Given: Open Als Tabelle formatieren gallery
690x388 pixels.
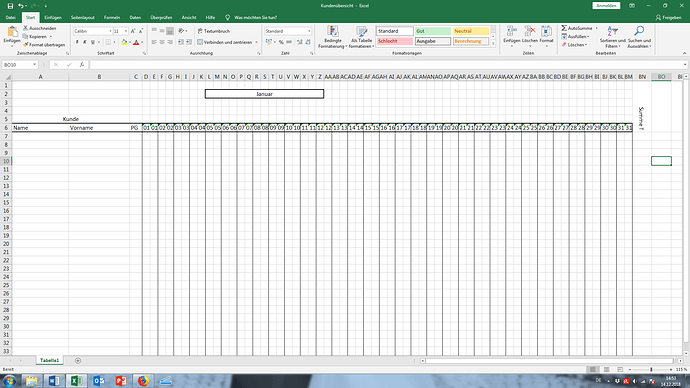Looking at the screenshot, I should 361,32.
